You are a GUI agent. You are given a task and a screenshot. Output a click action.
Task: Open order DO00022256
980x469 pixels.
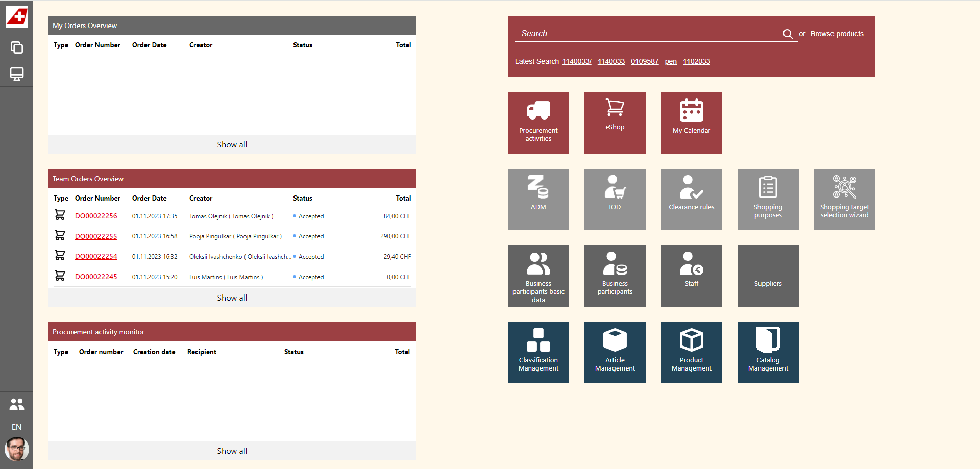[96, 216]
